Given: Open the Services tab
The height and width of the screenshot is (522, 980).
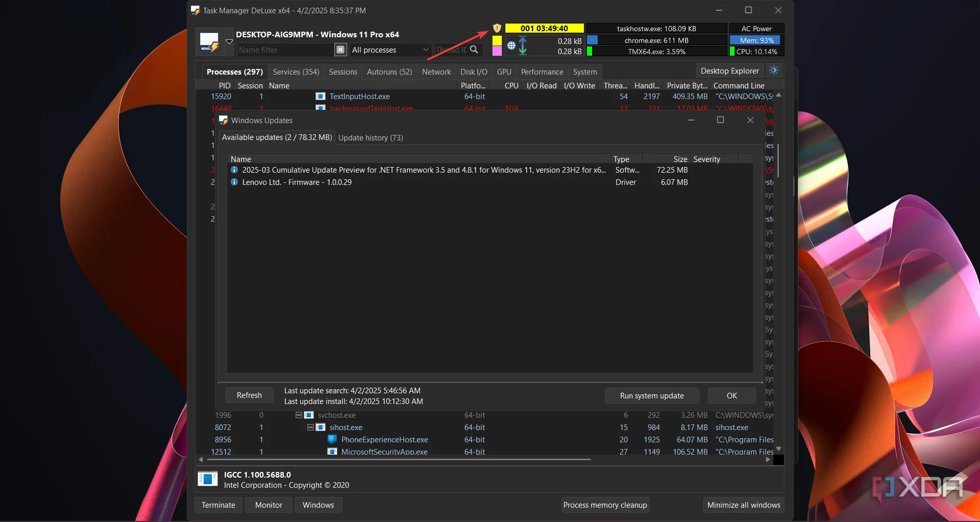Looking at the screenshot, I should (296, 72).
